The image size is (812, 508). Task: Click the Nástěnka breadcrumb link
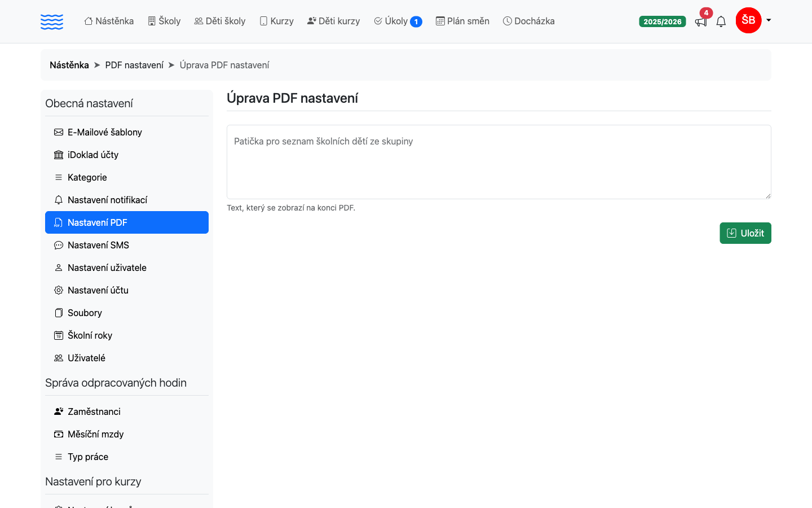(69, 65)
